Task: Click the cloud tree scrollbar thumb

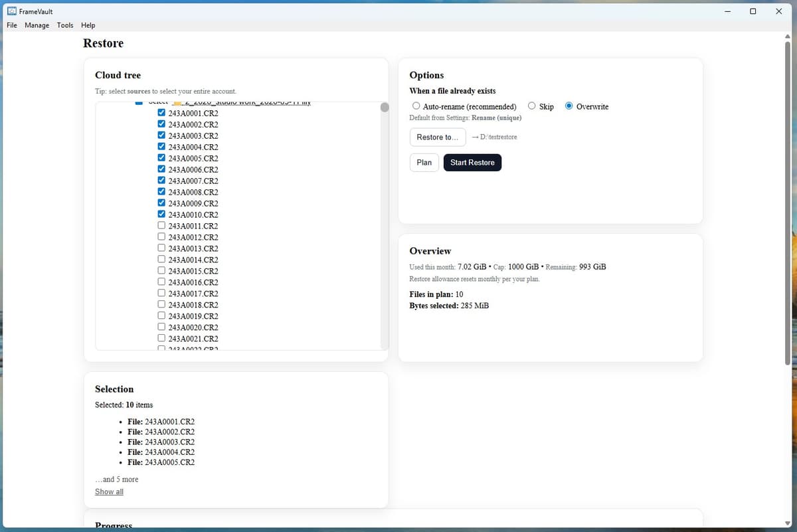Action: pyautogui.click(x=385, y=107)
